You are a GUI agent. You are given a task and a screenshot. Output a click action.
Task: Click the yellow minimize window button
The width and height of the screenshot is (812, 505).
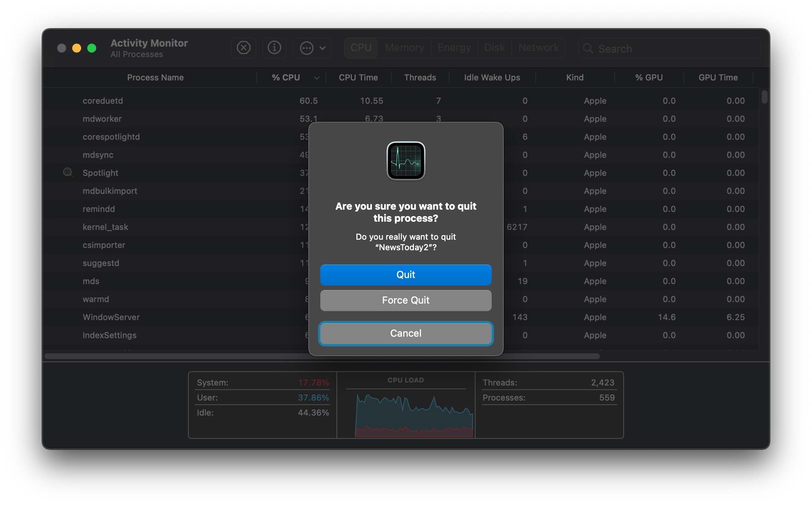coord(77,48)
